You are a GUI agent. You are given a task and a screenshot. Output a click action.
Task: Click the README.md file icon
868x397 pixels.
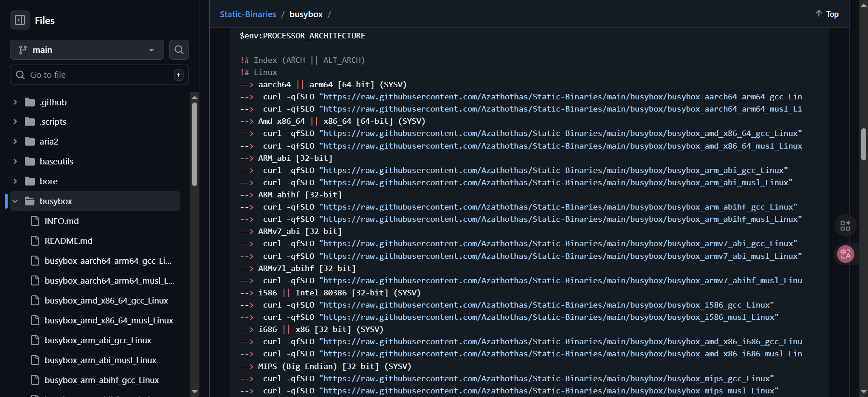[x=35, y=241]
